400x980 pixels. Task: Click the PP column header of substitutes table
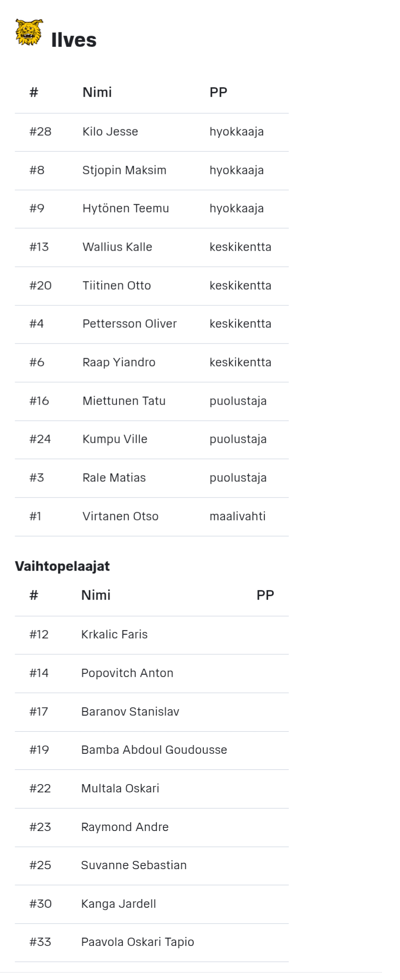265,595
